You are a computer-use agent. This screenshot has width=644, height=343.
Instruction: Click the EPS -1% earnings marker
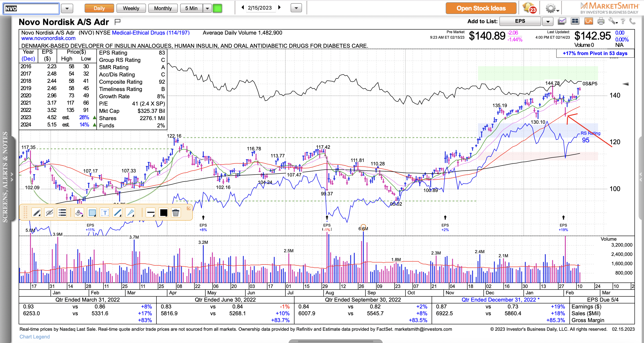[x=327, y=227]
